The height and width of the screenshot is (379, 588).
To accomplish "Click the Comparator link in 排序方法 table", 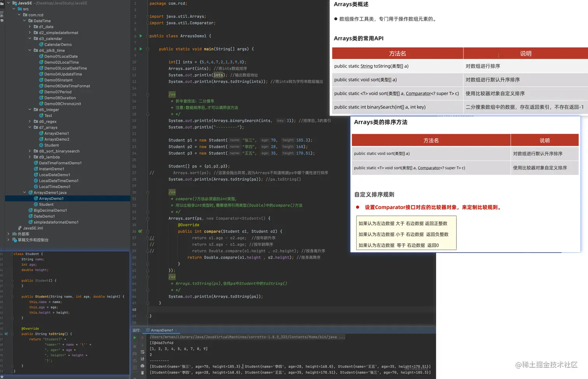I will coord(429,168).
